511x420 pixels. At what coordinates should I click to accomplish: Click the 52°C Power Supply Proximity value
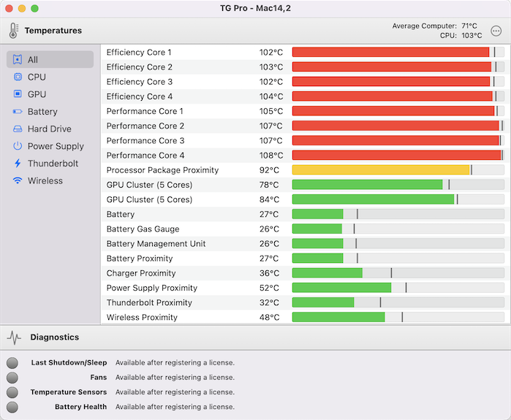[x=269, y=288]
